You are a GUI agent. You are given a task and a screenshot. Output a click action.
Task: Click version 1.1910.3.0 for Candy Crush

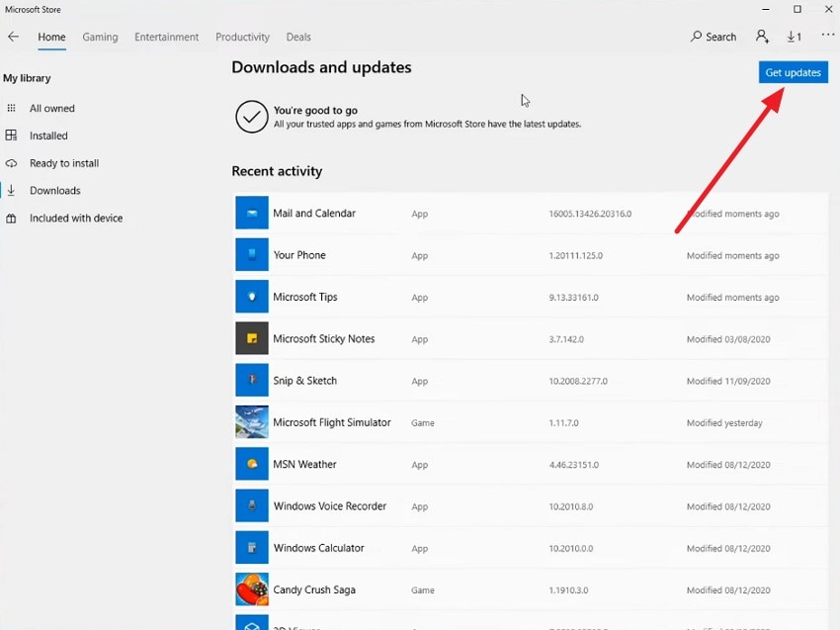point(568,590)
